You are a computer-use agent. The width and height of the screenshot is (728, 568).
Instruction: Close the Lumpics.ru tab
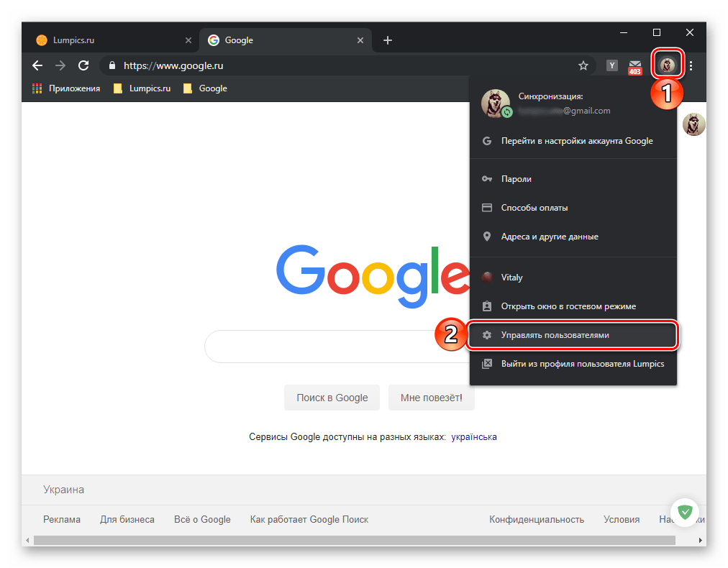[188, 40]
